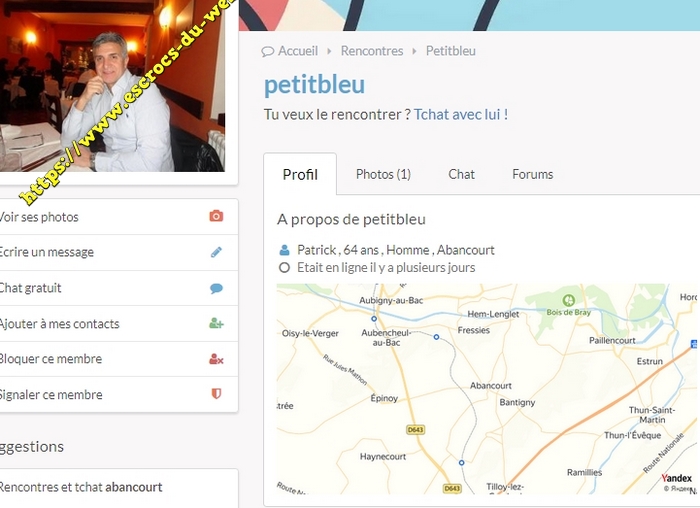Open Rencontres et tchat abancourt suggestion
The width and height of the screenshot is (700, 508).
81,487
